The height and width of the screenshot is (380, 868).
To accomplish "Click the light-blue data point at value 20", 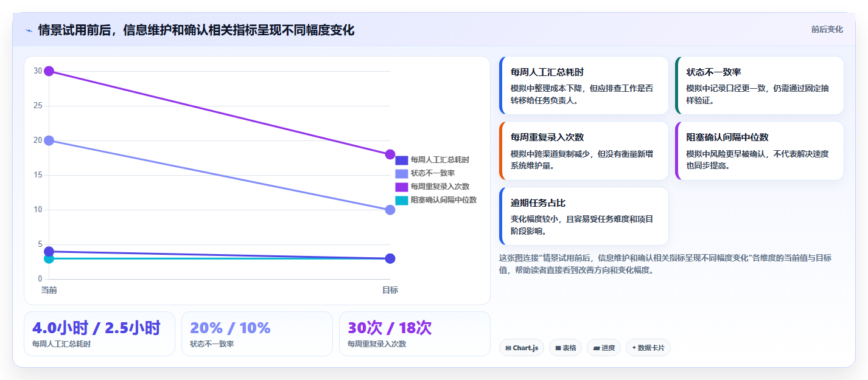I will 49,140.
